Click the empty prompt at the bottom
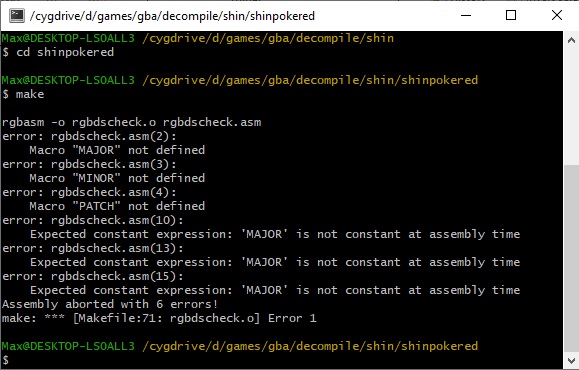This screenshot has width=579, height=370. pyautogui.click(x=6, y=360)
